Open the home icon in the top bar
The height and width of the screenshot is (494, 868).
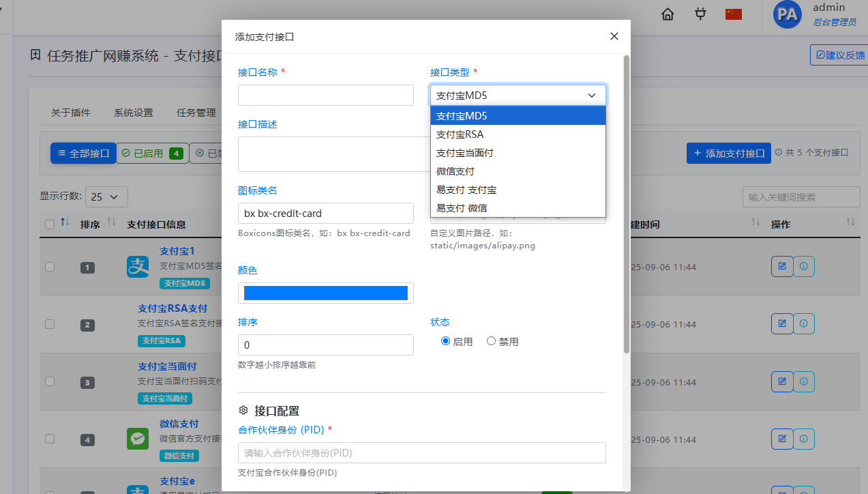[x=667, y=14]
